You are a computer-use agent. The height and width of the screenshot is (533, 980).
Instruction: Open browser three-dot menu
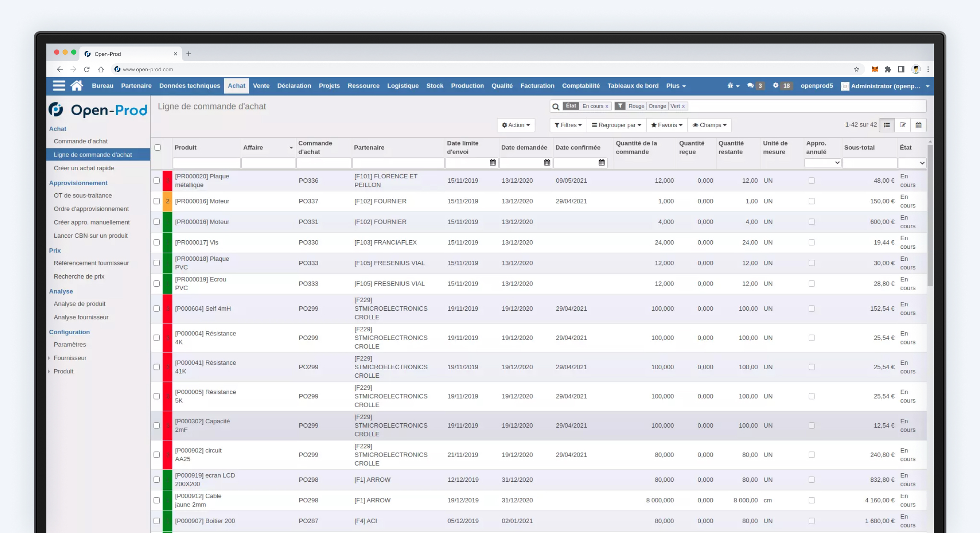coord(928,69)
